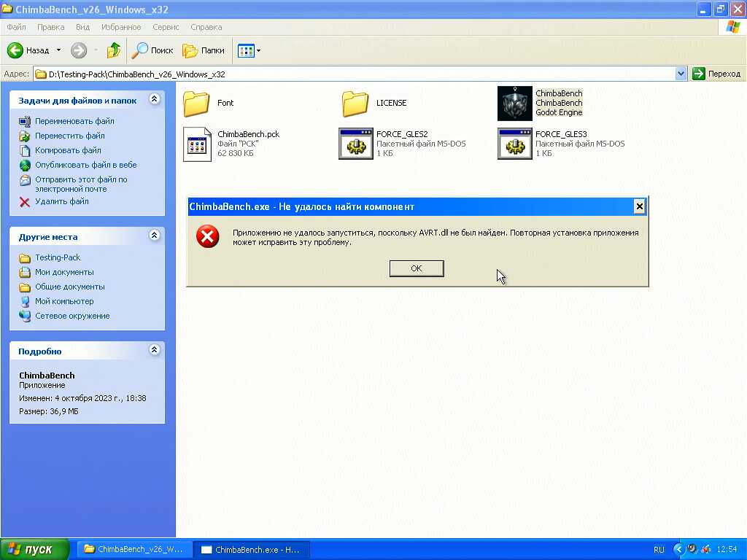Open Testing-Pack in Другие места
Screen dimensions: 747x560
point(58,257)
